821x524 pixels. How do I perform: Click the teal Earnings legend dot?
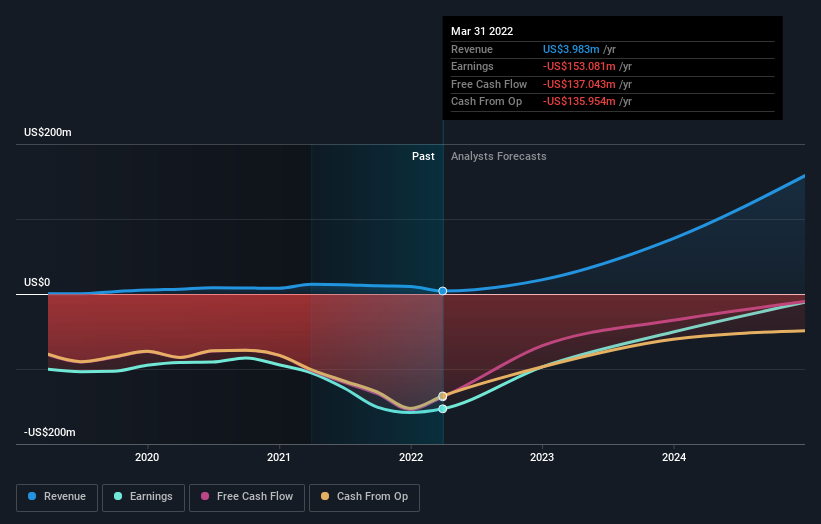[118, 496]
